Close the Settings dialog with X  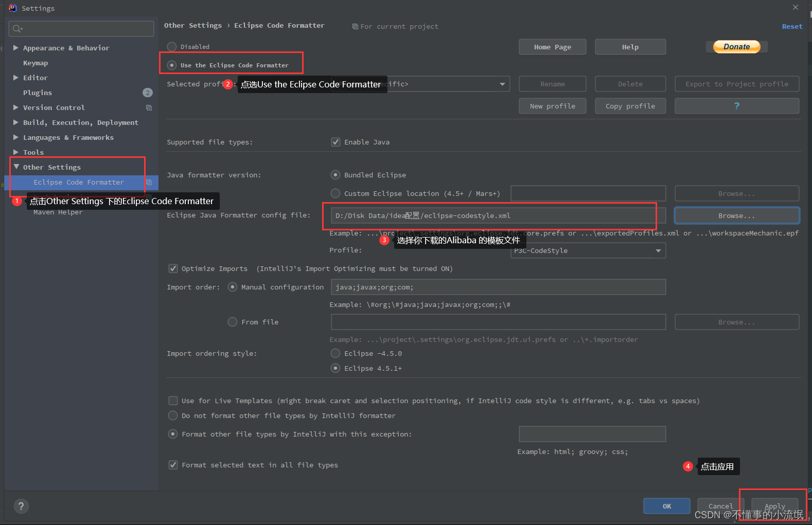point(796,7)
